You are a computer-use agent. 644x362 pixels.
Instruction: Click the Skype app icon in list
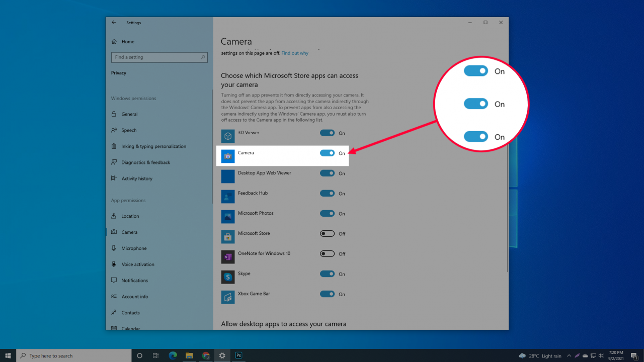(228, 277)
